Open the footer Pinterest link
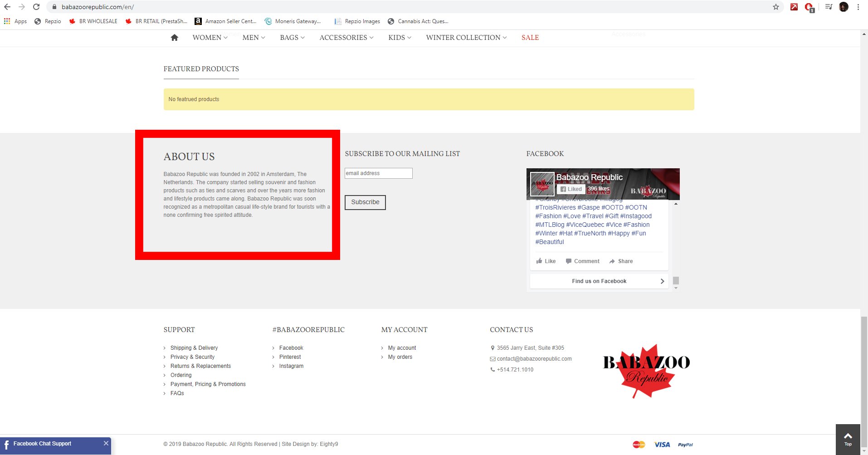 290,357
